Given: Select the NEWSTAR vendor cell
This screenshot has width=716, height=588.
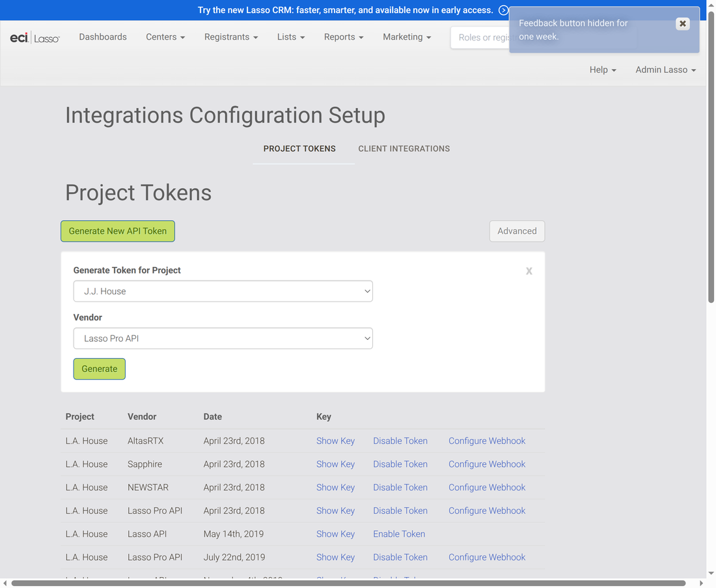Looking at the screenshot, I should 148,488.
